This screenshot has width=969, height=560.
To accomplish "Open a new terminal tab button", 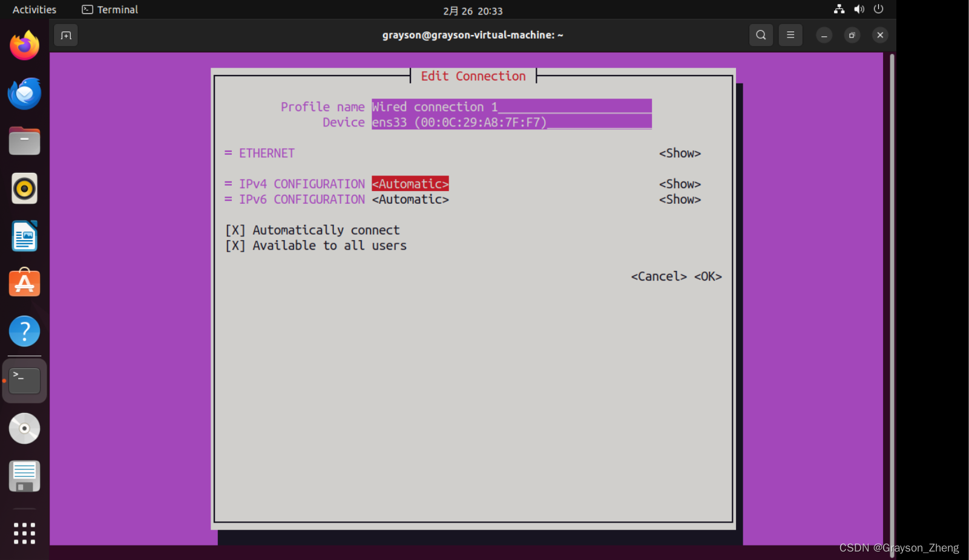I will [x=66, y=35].
